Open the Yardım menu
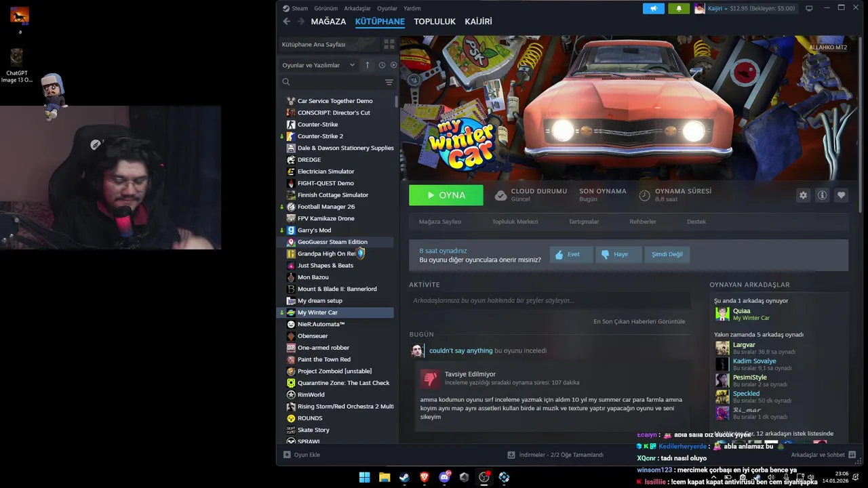Viewport: 868px width, 488px height. (412, 9)
